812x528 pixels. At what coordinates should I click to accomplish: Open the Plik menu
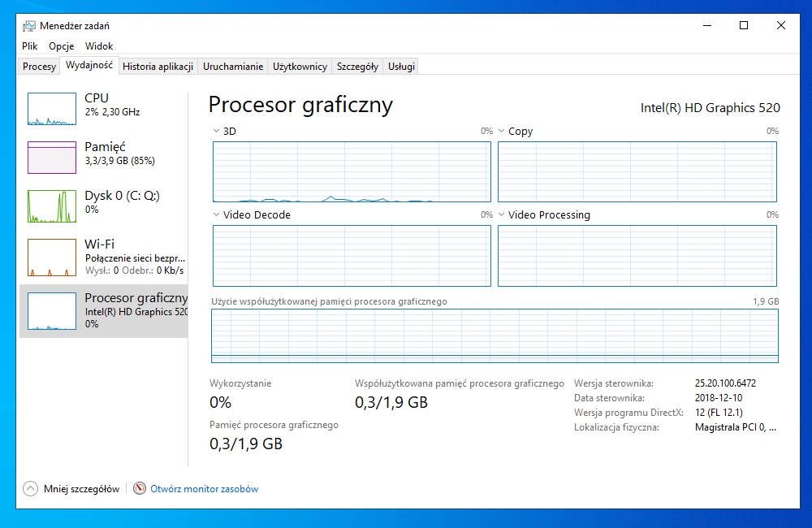point(29,46)
